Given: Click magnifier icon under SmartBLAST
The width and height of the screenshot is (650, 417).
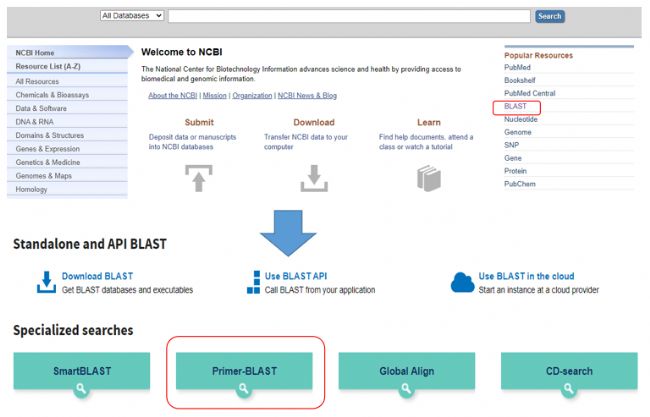Looking at the screenshot, I should point(81,389).
